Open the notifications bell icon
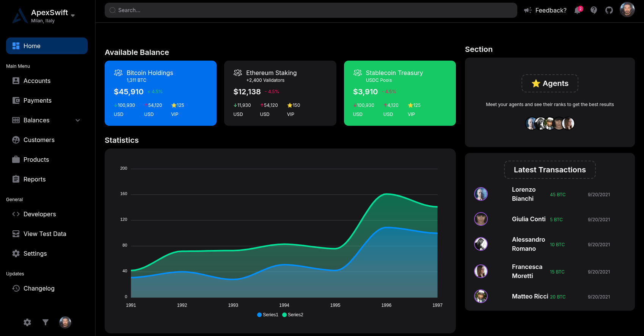The height and width of the screenshot is (336, 644). (578, 10)
